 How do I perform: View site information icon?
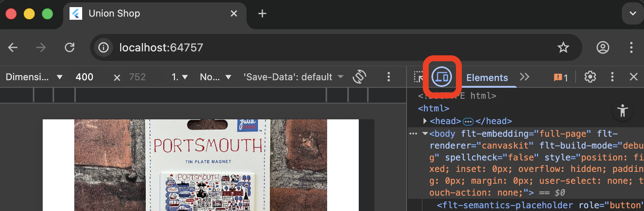[104, 48]
